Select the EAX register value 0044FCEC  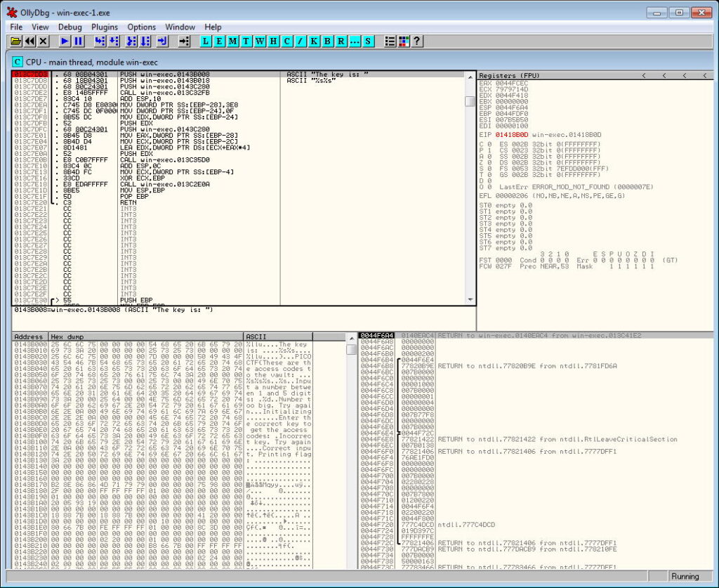tap(511, 84)
